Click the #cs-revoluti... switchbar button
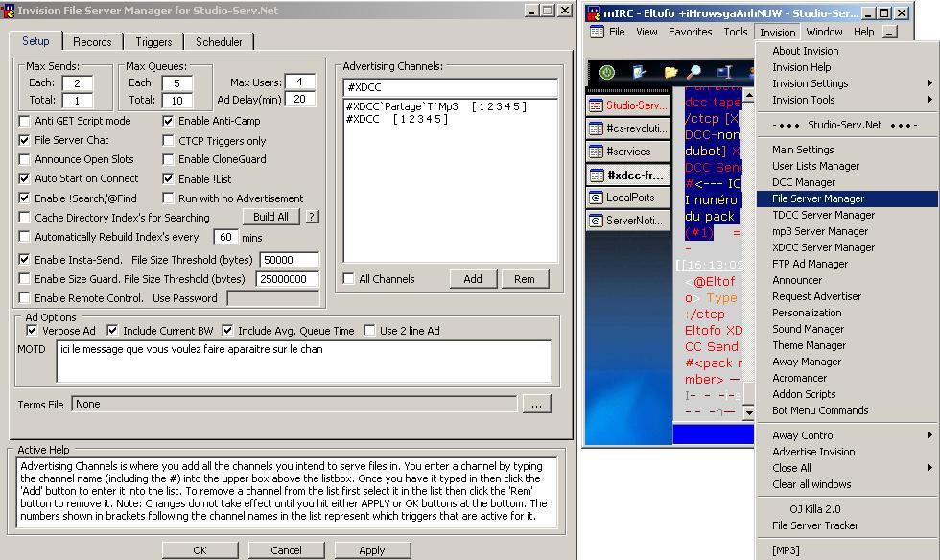 [x=627, y=128]
